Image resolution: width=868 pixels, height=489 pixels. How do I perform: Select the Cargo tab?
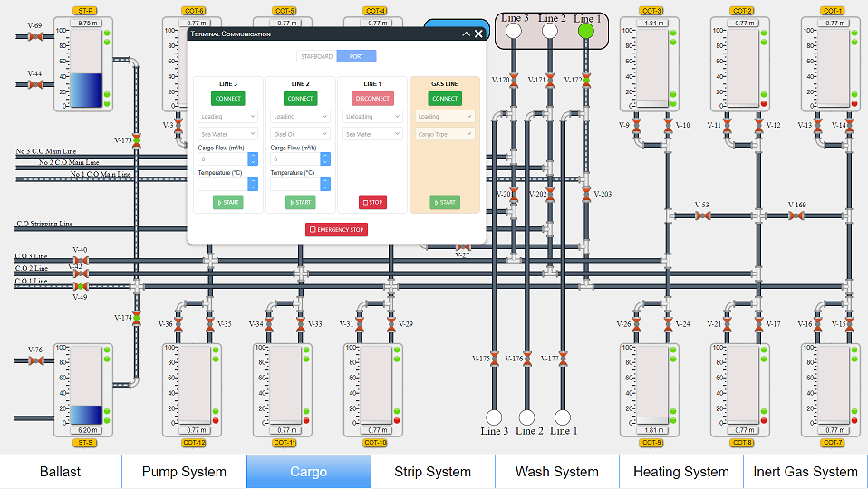click(x=309, y=472)
